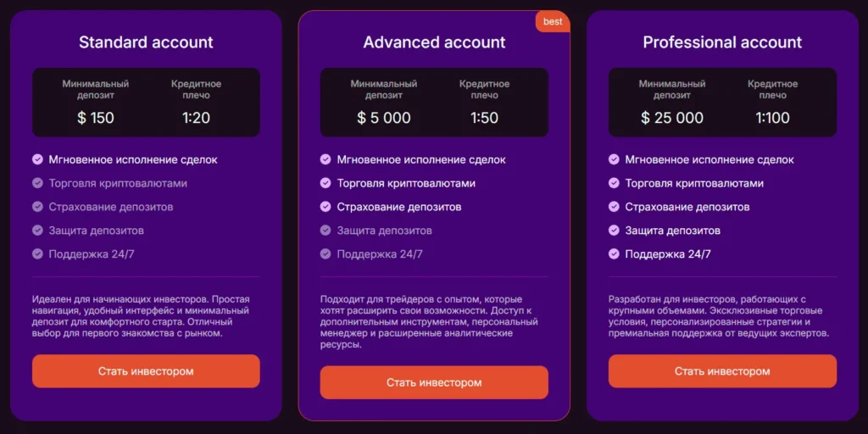Click check icon by Professional 'Защита депозитов'

coord(614,231)
